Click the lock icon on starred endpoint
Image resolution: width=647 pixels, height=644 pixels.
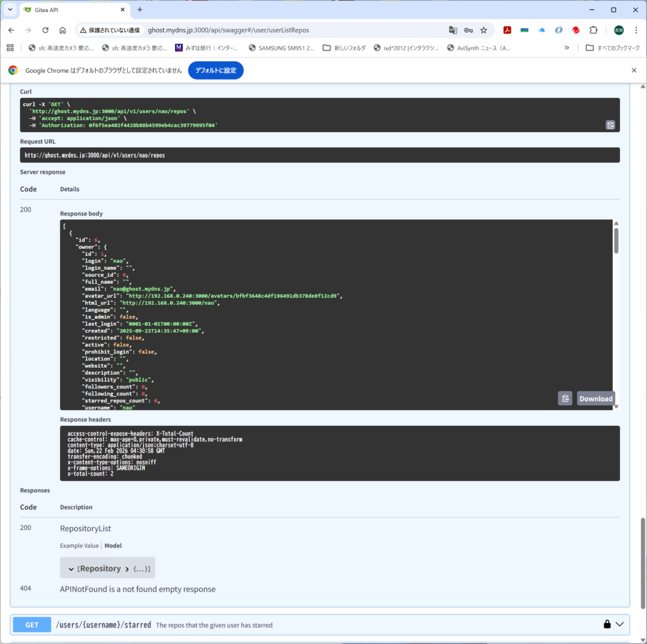click(x=607, y=624)
